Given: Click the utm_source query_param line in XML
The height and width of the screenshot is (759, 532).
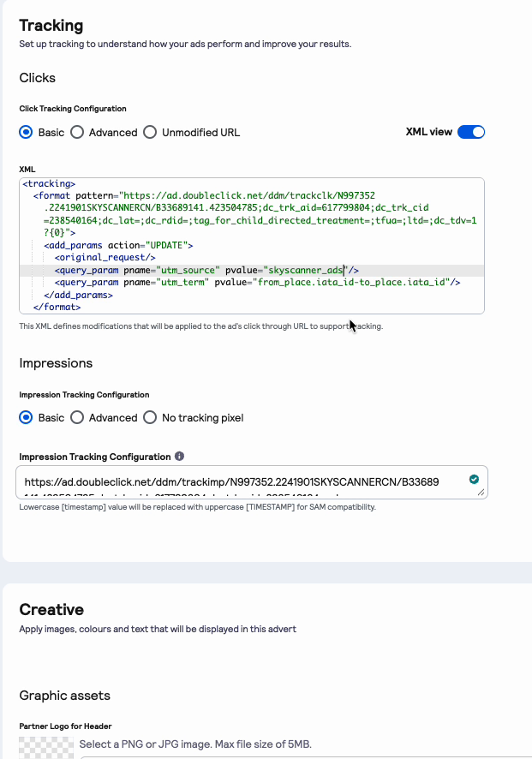Looking at the screenshot, I should 206,270.
